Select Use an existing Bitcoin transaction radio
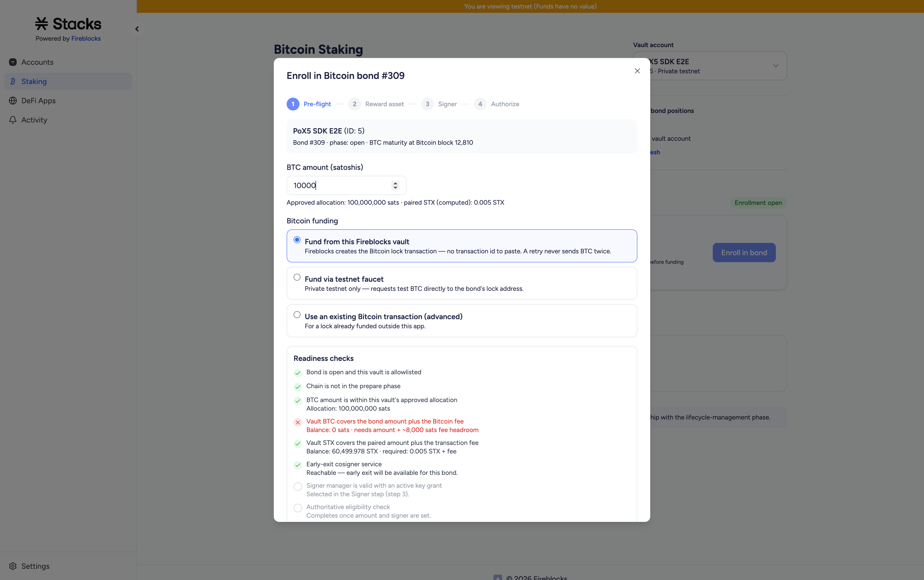Viewport: 924px width, 580px height. (x=297, y=315)
